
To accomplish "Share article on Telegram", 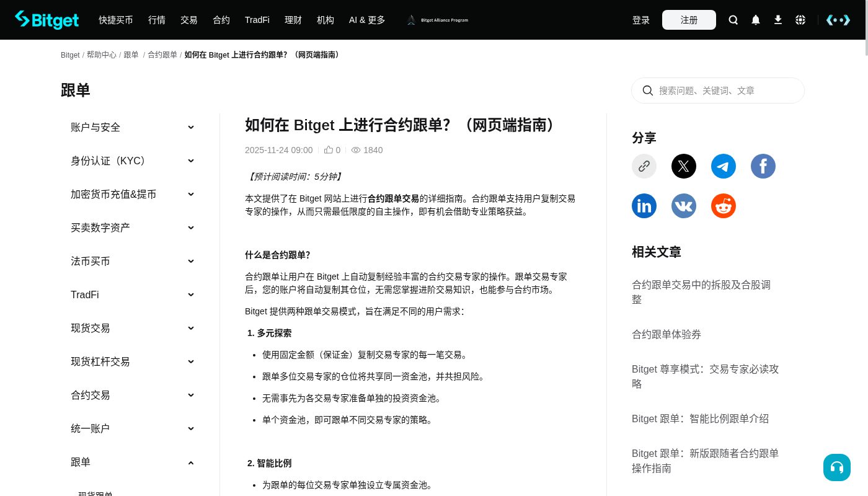I will (x=724, y=166).
